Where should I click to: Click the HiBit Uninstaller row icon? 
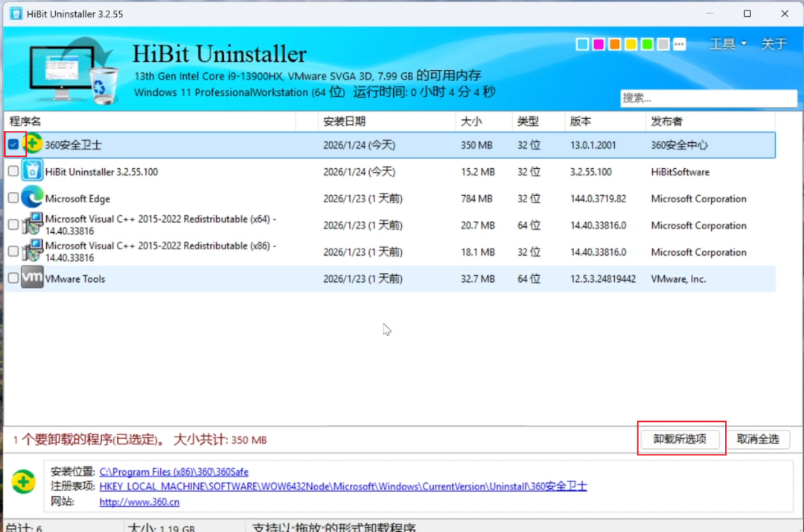(x=32, y=170)
